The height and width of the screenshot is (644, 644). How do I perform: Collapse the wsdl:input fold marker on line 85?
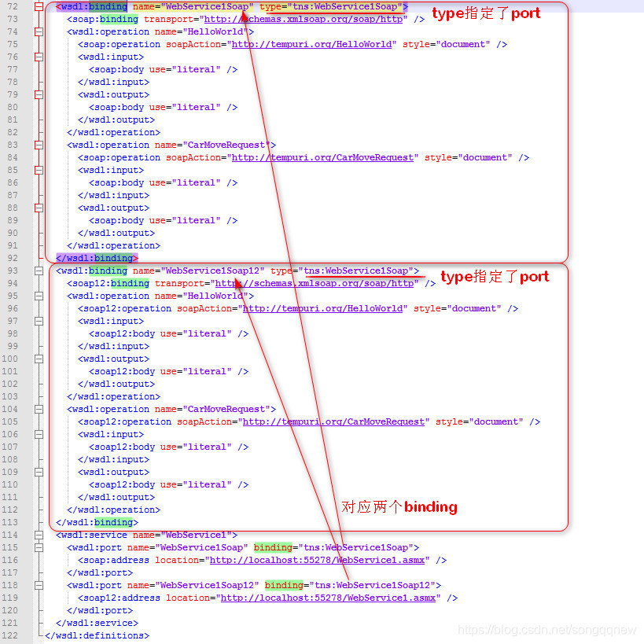pyautogui.click(x=39, y=170)
